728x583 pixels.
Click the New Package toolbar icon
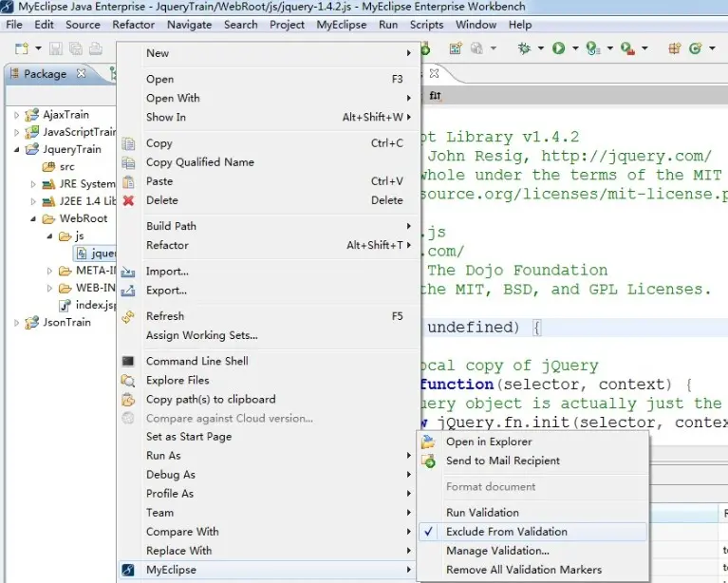coord(674,47)
